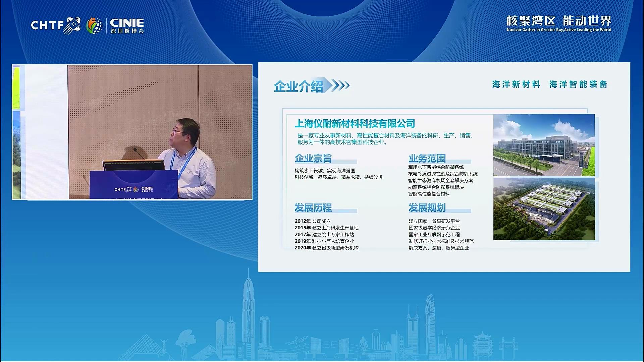Click the chevron arrows beside 企业介绍
The image size is (644, 362).
coord(339,85)
